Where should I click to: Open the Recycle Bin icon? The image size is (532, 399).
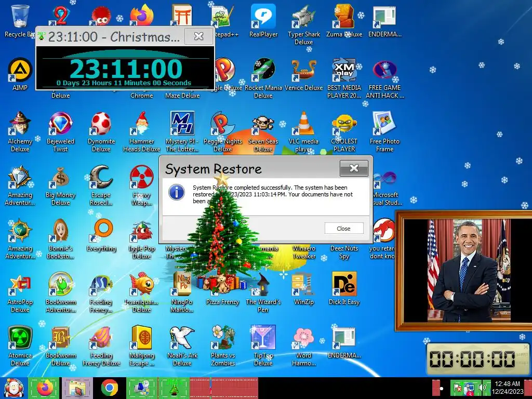(19, 21)
